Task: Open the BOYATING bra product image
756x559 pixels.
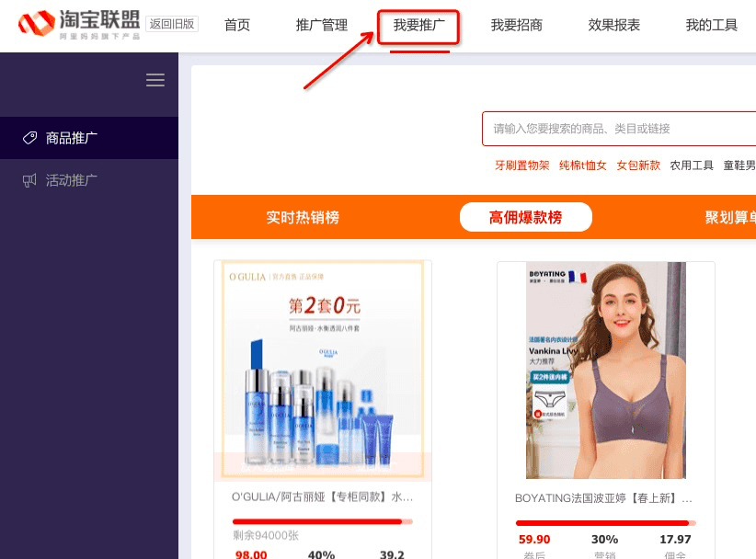Action: click(x=605, y=371)
